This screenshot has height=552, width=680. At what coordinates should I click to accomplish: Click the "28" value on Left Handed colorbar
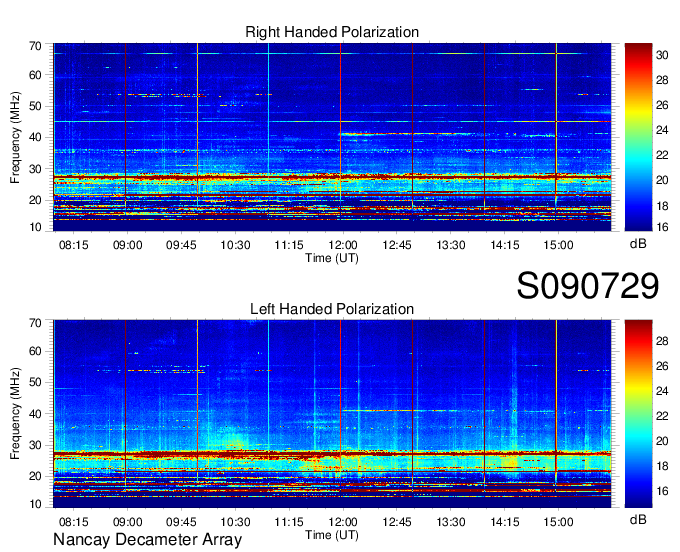(x=662, y=341)
